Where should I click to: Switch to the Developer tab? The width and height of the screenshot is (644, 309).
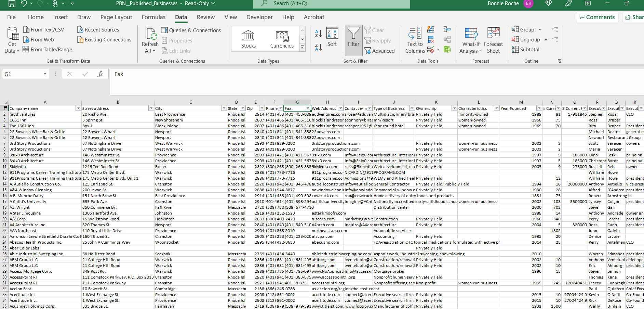pos(259,17)
